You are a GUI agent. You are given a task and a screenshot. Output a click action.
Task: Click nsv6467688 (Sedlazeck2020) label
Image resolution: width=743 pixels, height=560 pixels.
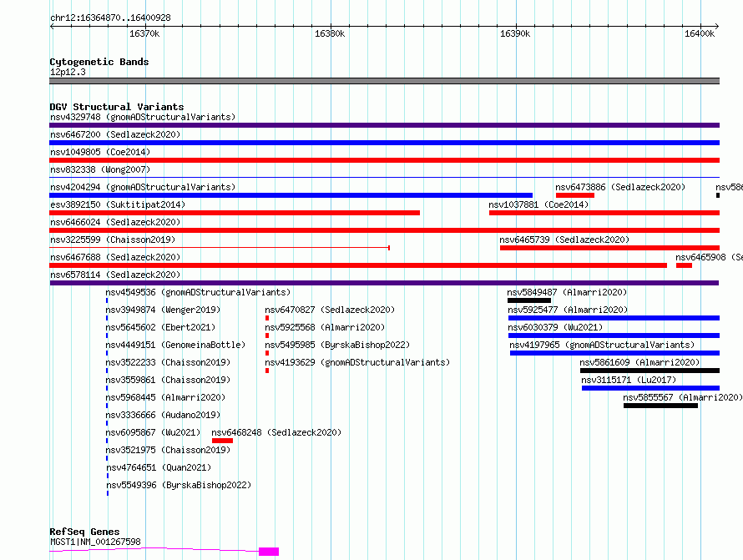(115, 257)
